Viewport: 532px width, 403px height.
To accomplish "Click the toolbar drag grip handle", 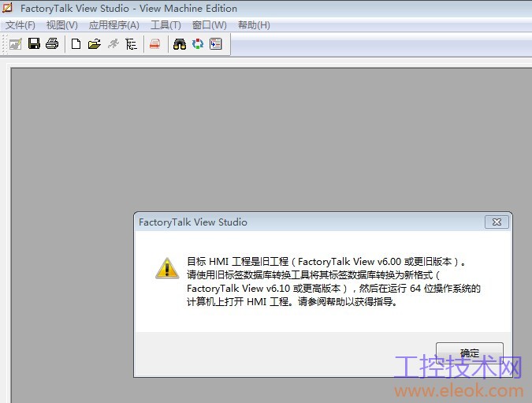I will [x=5, y=44].
